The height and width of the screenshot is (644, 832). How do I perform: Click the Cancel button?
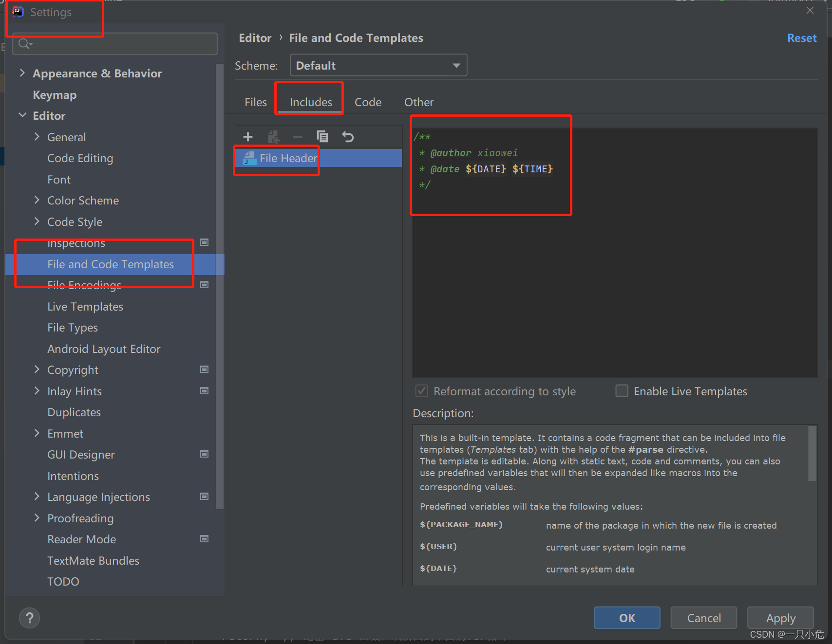click(704, 618)
